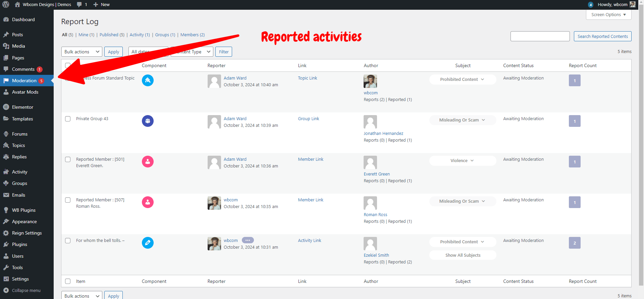Switch to the Members (2) filter tab
The width and height of the screenshot is (644, 299).
tap(193, 35)
